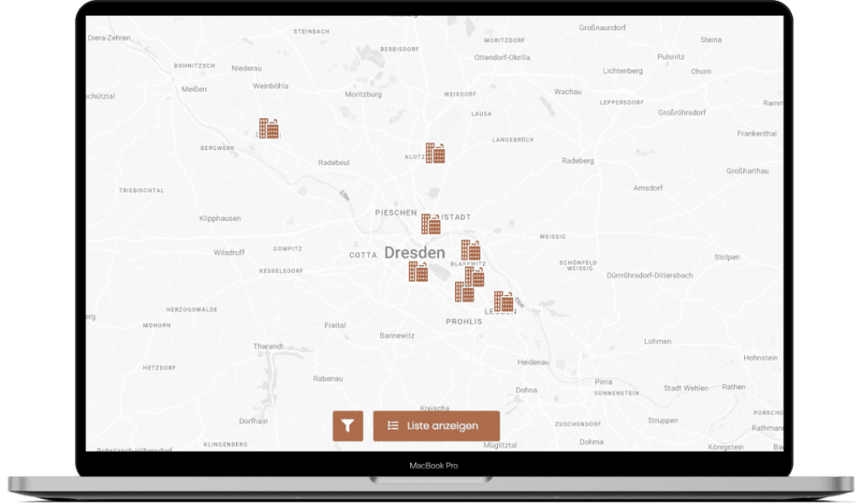Image resolution: width=863 pixels, height=504 pixels.
Task: Click the Meißen place label
Action: point(194,89)
